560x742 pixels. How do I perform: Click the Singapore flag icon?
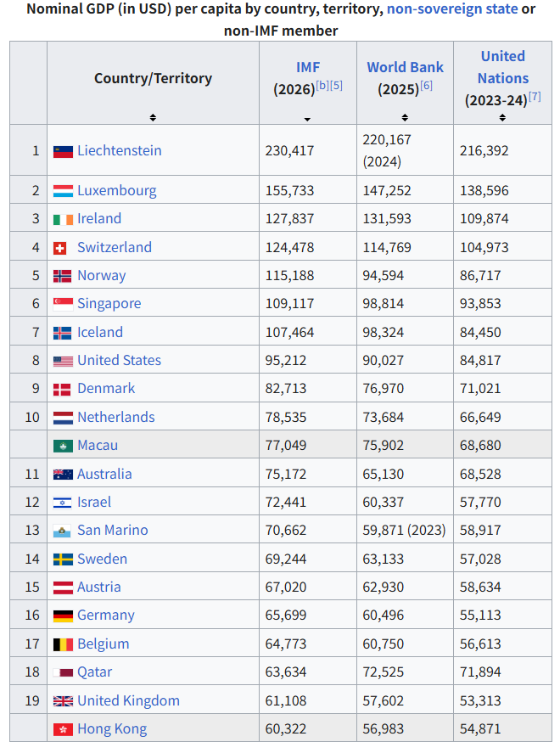(x=63, y=304)
